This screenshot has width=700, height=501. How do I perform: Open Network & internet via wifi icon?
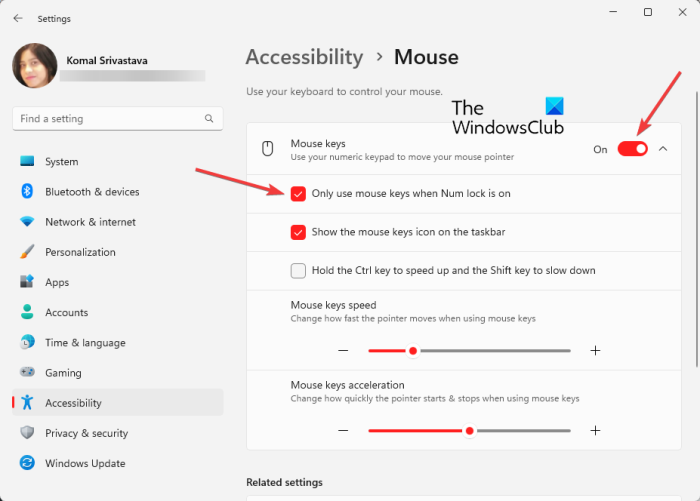27,222
